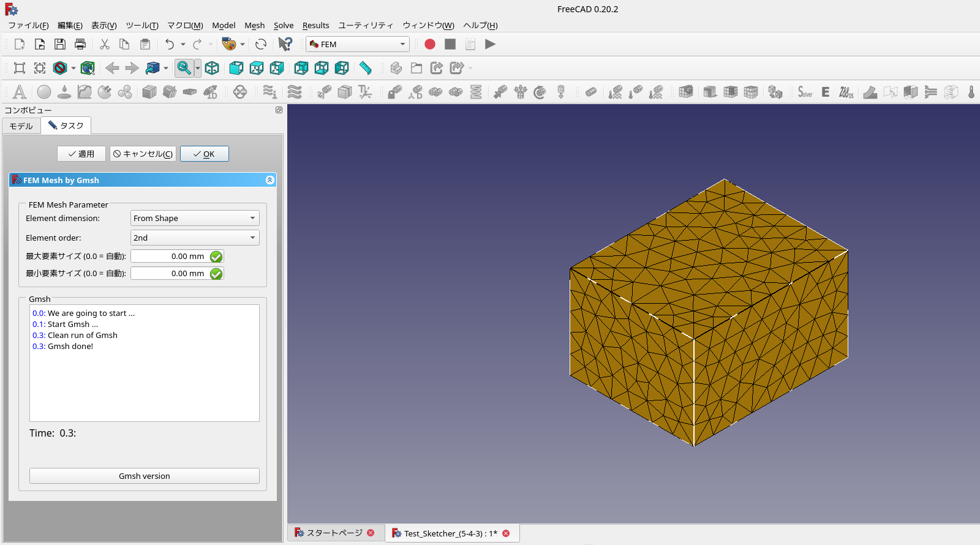Click the Go forward navigation arrow

[132, 68]
